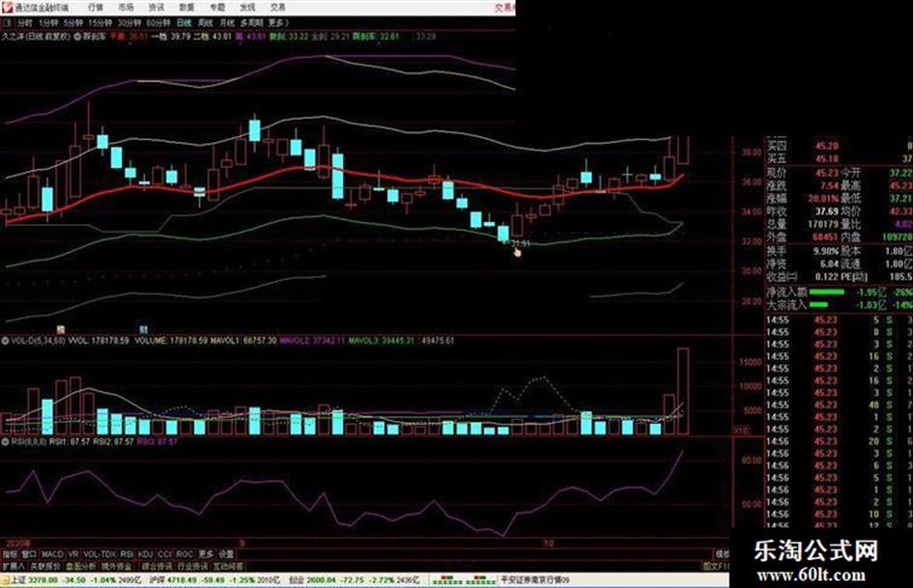Open the 盘面分析 tab
This screenshot has width=913, height=588.
(x=81, y=566)
